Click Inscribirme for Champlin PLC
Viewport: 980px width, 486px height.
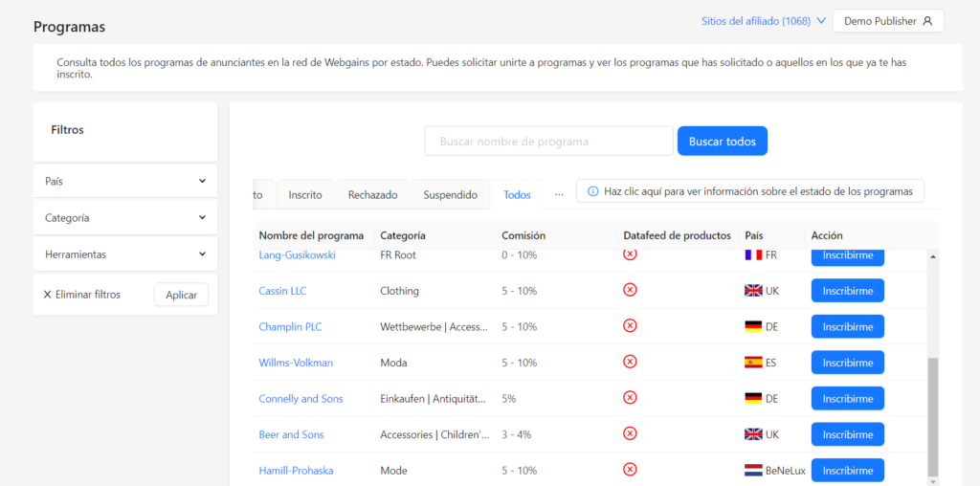pyautogui.click(x=848, y=326)
